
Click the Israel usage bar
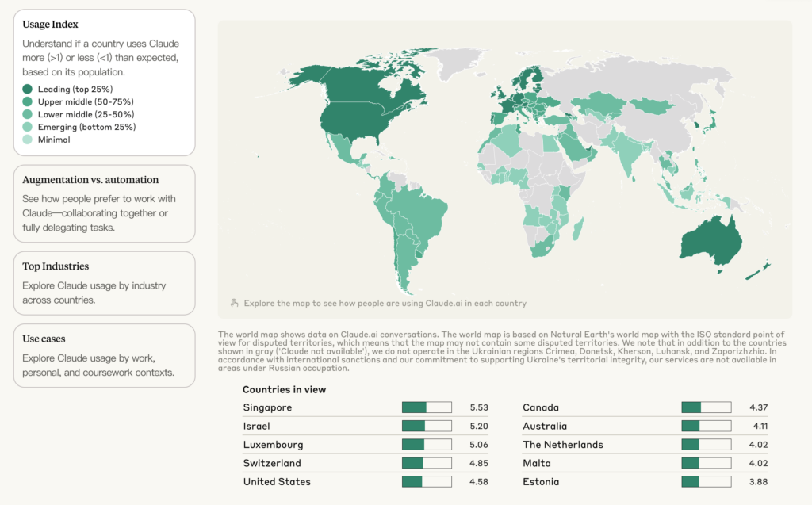[x=427, y=427]
